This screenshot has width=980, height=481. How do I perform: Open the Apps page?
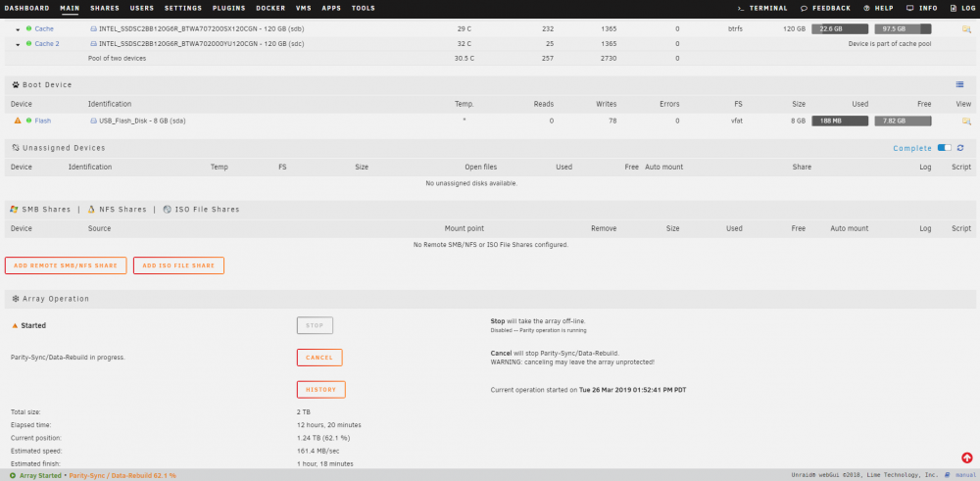(331, 8)
